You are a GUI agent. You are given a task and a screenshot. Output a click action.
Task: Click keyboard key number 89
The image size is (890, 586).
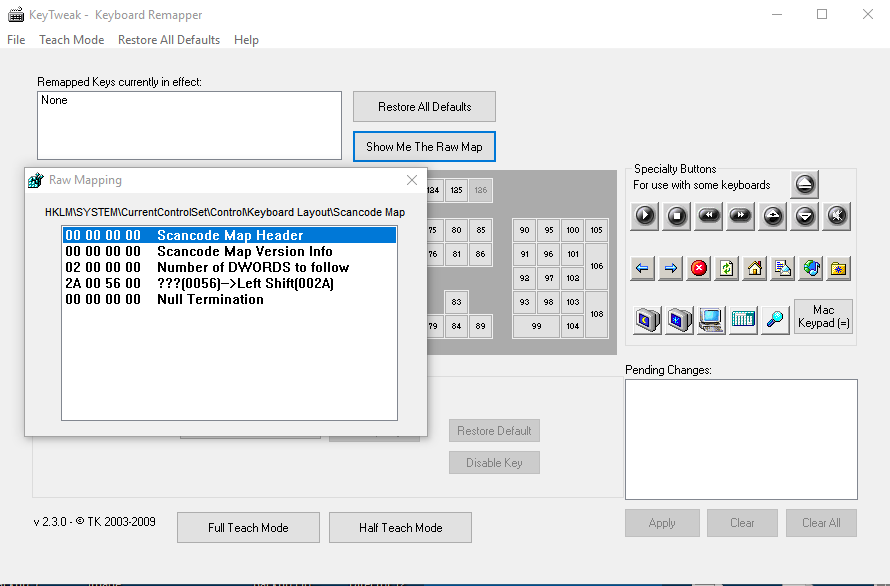(481, 326)
